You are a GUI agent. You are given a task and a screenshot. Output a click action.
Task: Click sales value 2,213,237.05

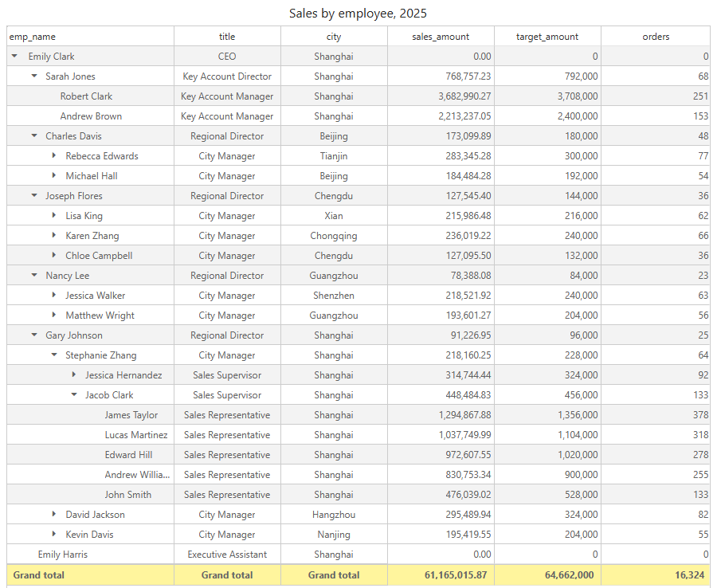(x=464, y=116)
